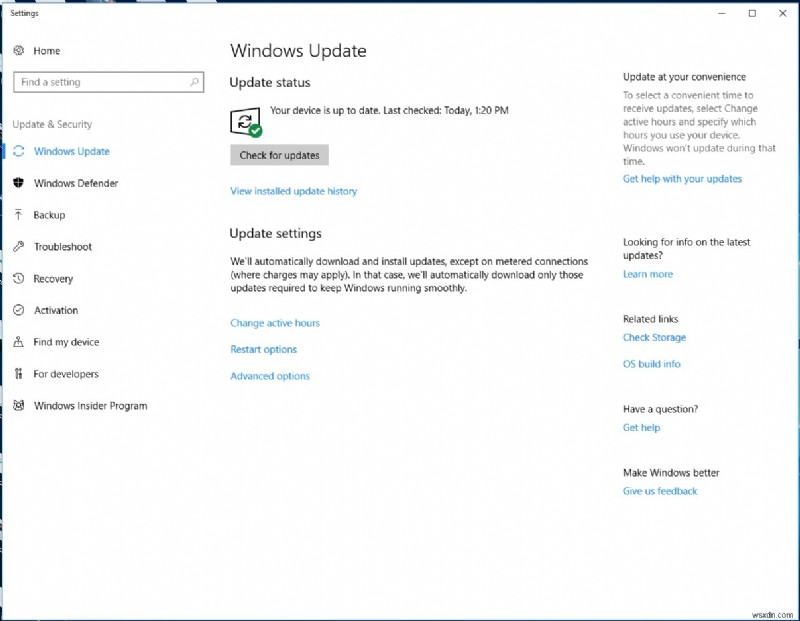Click the 'Related links' heading
The width and height of the screenshot is (800, 621).
point(651,319)
